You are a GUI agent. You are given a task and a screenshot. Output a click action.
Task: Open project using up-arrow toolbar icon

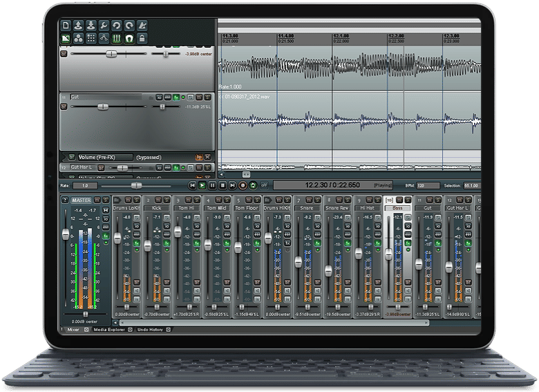click(x=78, y=26)
